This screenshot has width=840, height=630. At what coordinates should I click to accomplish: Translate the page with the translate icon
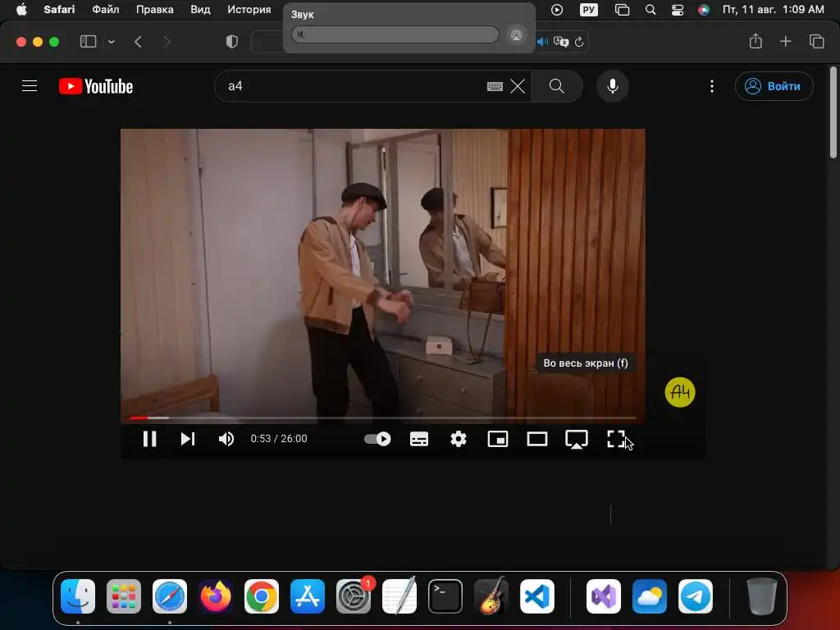point(561,41)
